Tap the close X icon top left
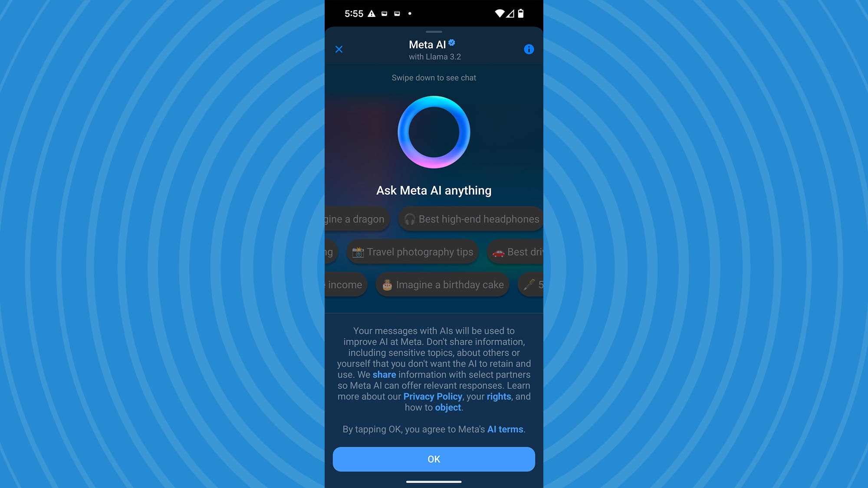This screenshot has width=868, height=488. 339,49
